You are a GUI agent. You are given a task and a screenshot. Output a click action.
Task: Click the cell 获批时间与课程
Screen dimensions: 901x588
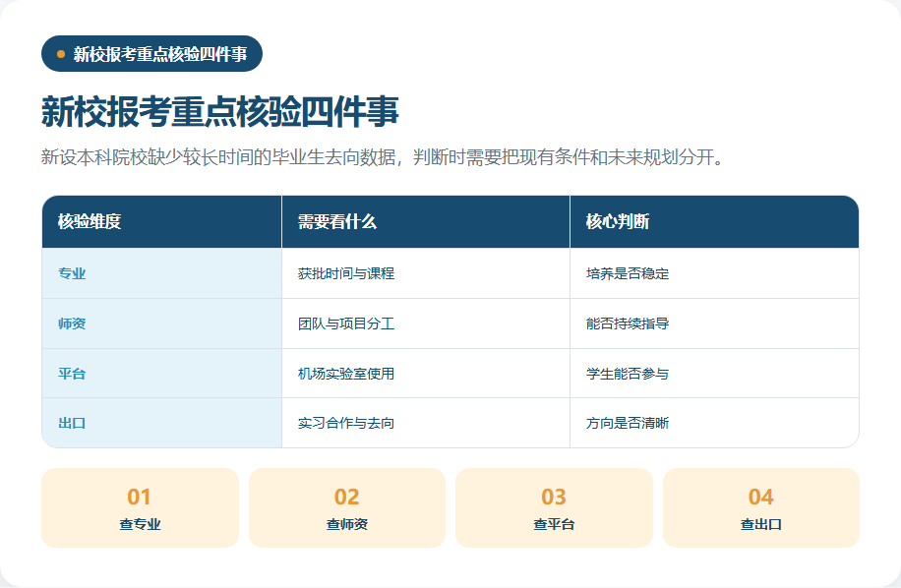[x=426, y=273]
